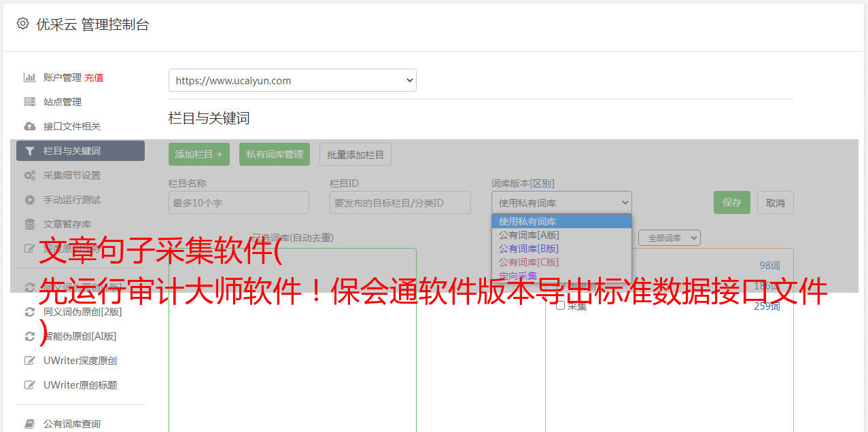Click the 98词 link
The height and width of the screenshot is (432, 868).
click(x=769, y=266)
